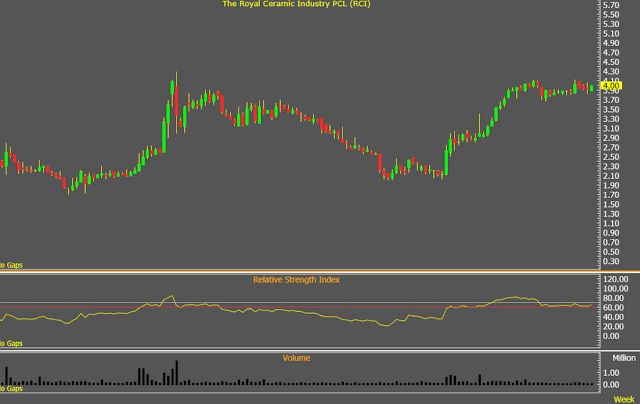Select the Week timeframe label
The width and height of the screenshot is (640, 404).
624,399
